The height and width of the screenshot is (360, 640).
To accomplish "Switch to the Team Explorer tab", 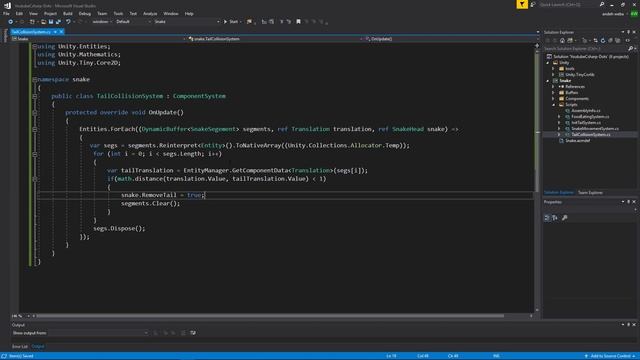I will click(x=590, y=193).
